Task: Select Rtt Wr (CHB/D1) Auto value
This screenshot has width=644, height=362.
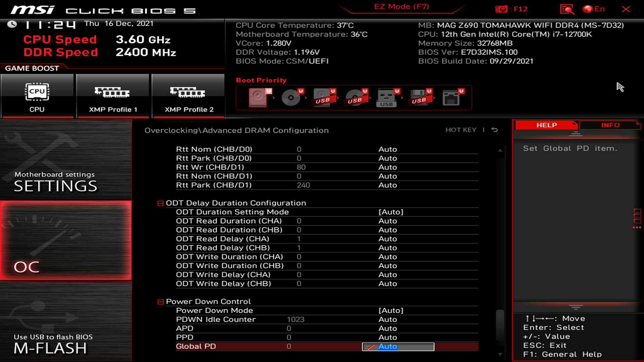Action: point(387,167)
